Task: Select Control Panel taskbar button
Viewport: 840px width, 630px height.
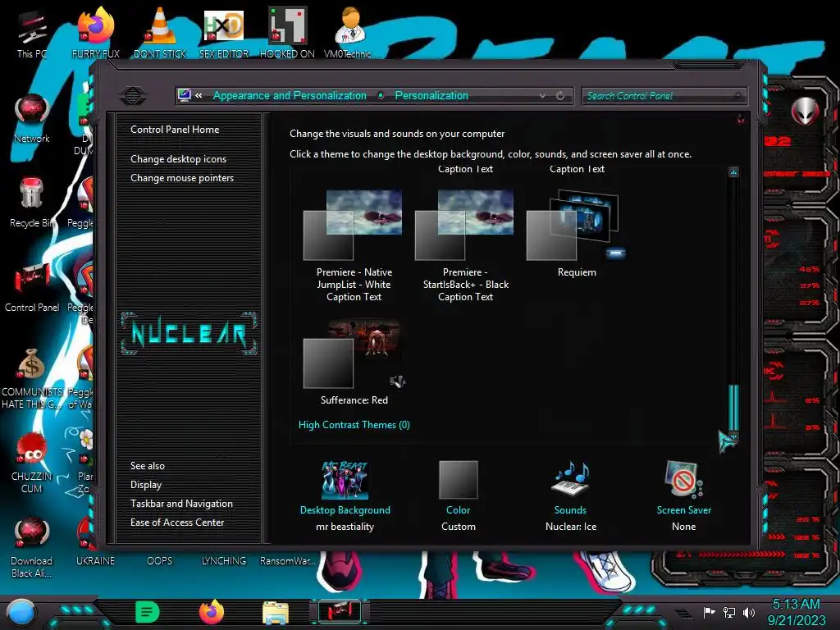Action: (340, 612)
